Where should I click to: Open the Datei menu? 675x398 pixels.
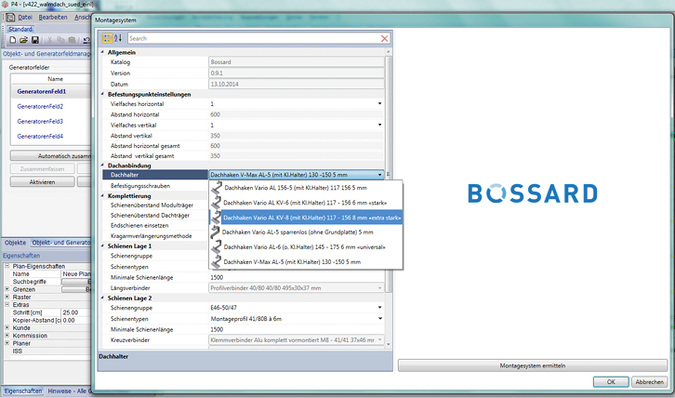click(25, 17)
